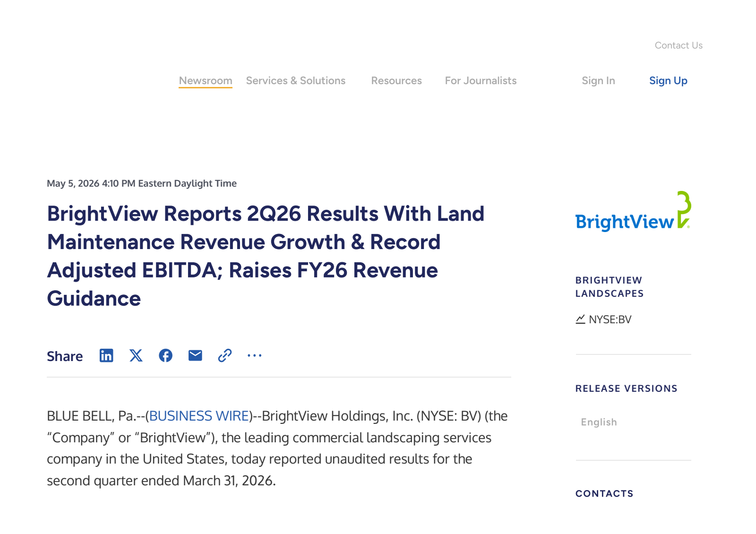Open the Newsroom nav item
Image resolution: width=756 pixels, height=534 pixels.
click(206, 81)
